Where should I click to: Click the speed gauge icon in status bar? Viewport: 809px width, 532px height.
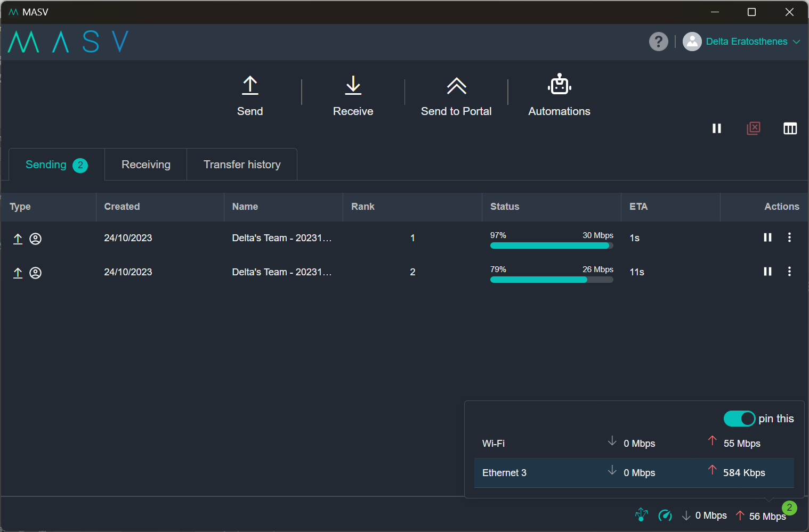tap(665, 515)
